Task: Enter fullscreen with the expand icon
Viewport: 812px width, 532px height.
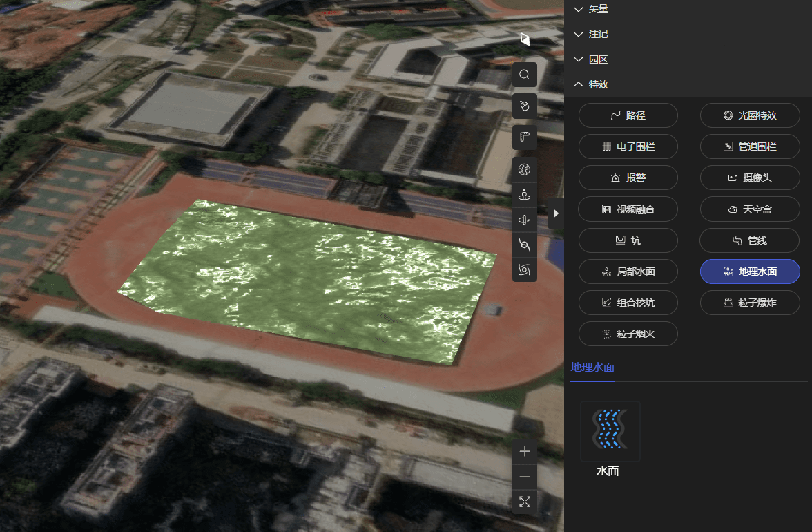Action: [x=525, y=502]
